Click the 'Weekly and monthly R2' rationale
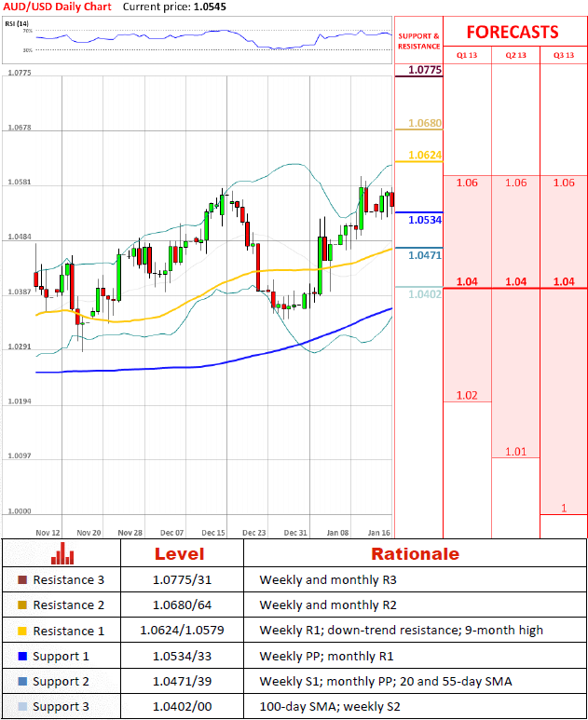The height and width of the screenshot is (720, 588). 327,605
